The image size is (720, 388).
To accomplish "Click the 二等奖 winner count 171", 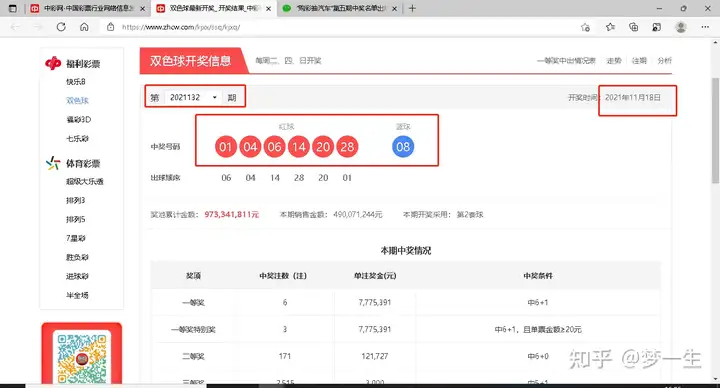I will click(x=285, y=356).
